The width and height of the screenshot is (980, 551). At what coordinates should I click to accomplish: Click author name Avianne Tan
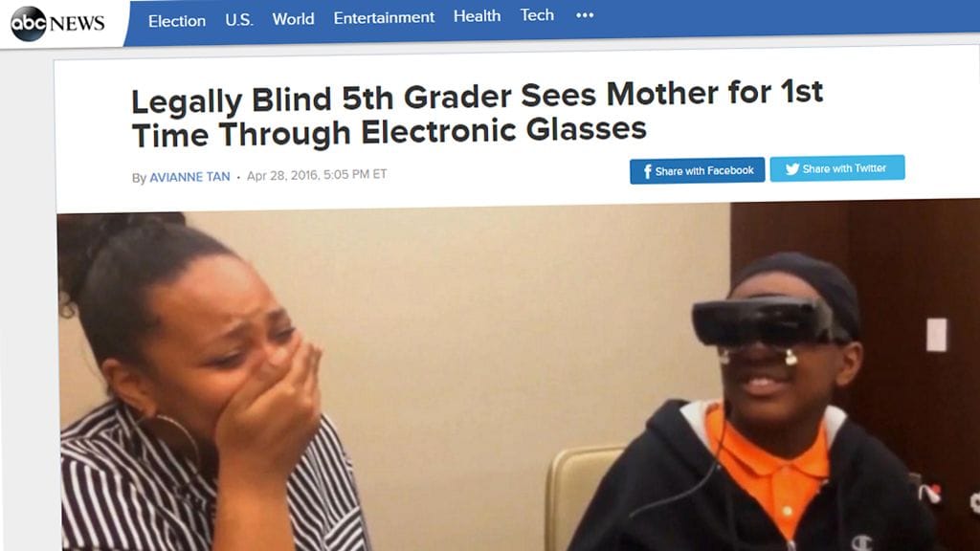click(x=190, y=177)
